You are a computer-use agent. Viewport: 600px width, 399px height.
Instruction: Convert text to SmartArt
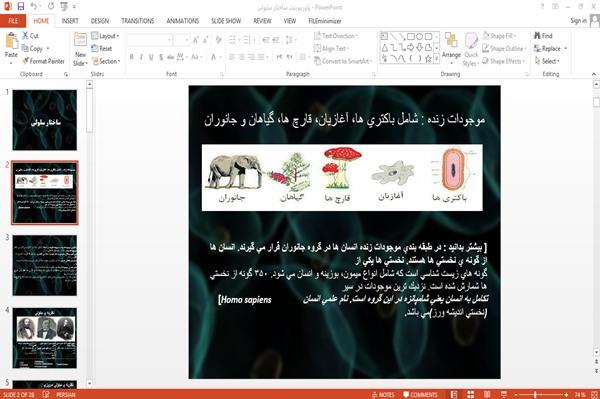pos(343,61)
